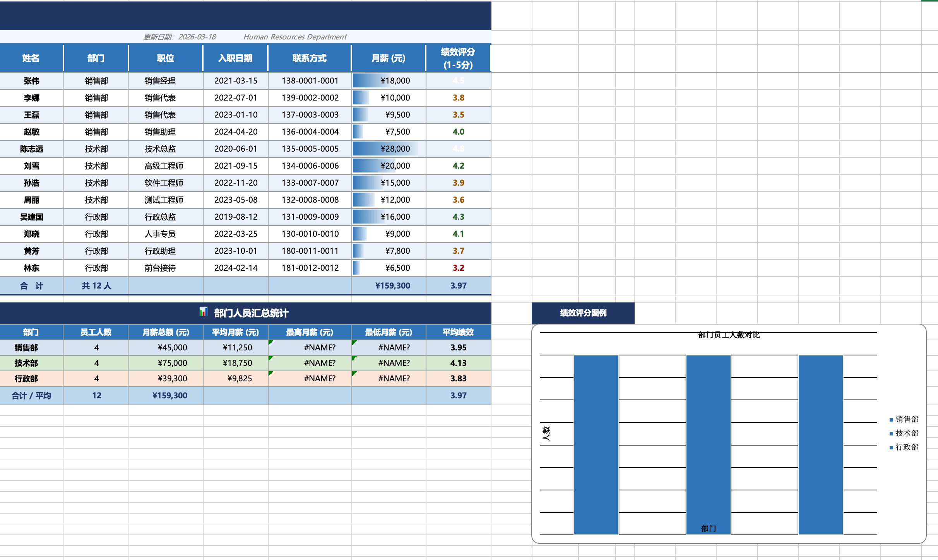Screen dimensions: 938x560
Task: Click error indicator on 销售部 最高月薪 cell
Action: coord(270,342)
